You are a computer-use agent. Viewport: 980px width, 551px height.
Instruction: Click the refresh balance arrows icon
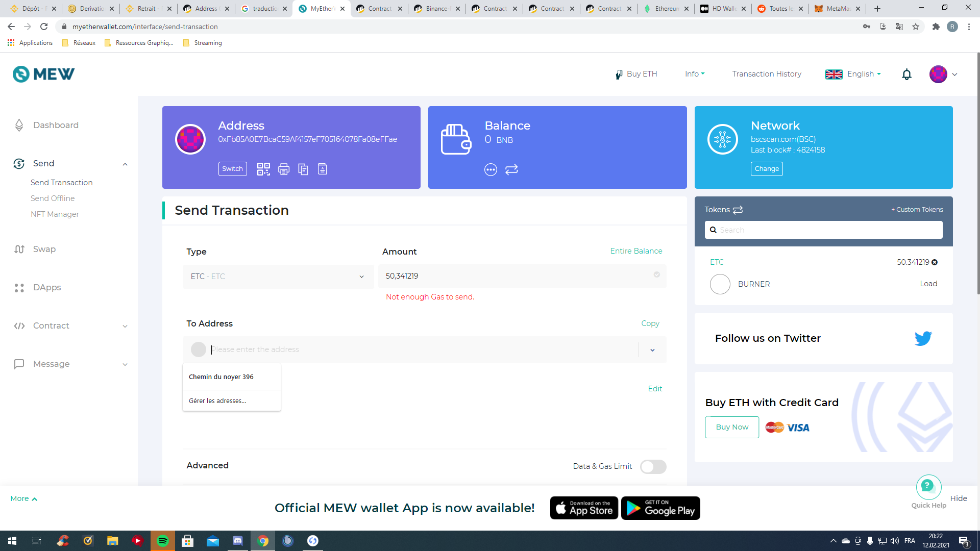(x=511, y=169)
